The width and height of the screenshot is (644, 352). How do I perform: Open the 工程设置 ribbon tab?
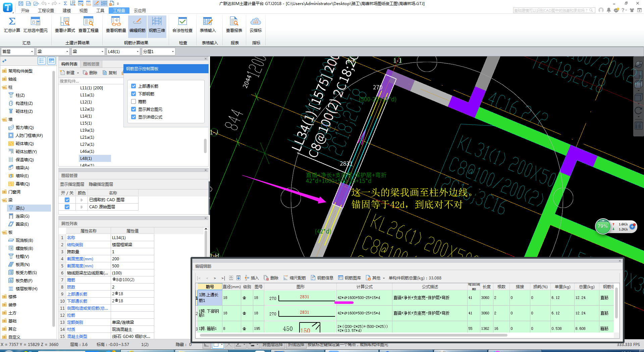[x=46, y=10]
